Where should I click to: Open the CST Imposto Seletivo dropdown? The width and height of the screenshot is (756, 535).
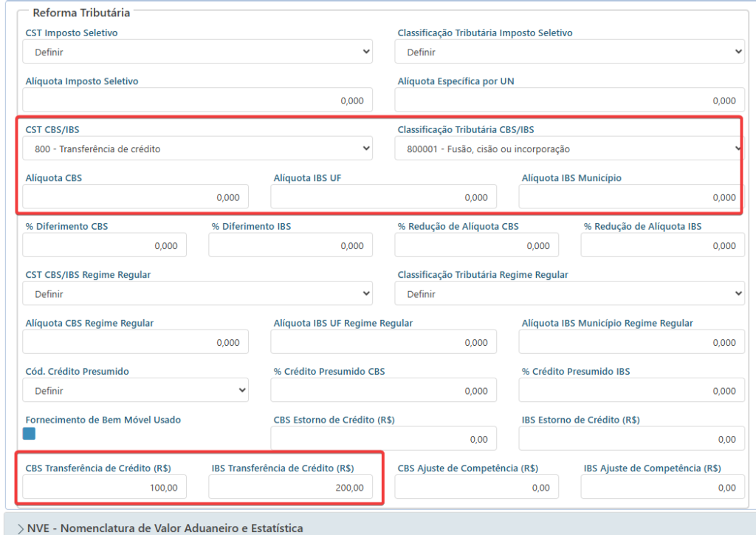pyautogui.click(x=197, y=52)
